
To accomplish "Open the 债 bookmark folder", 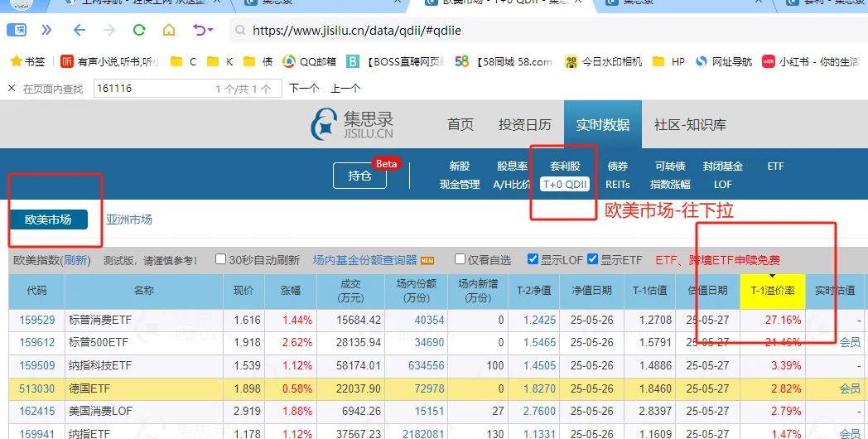I will coord(258,61).
